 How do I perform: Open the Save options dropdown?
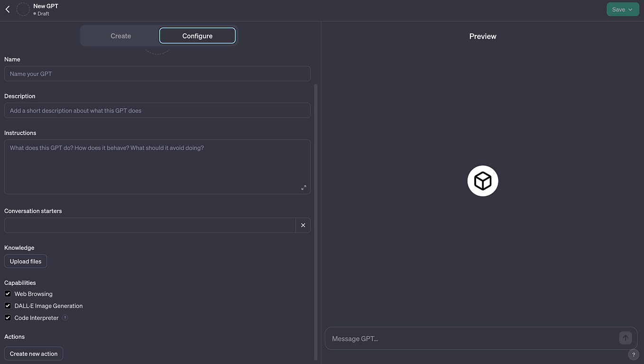coord(630,9)
